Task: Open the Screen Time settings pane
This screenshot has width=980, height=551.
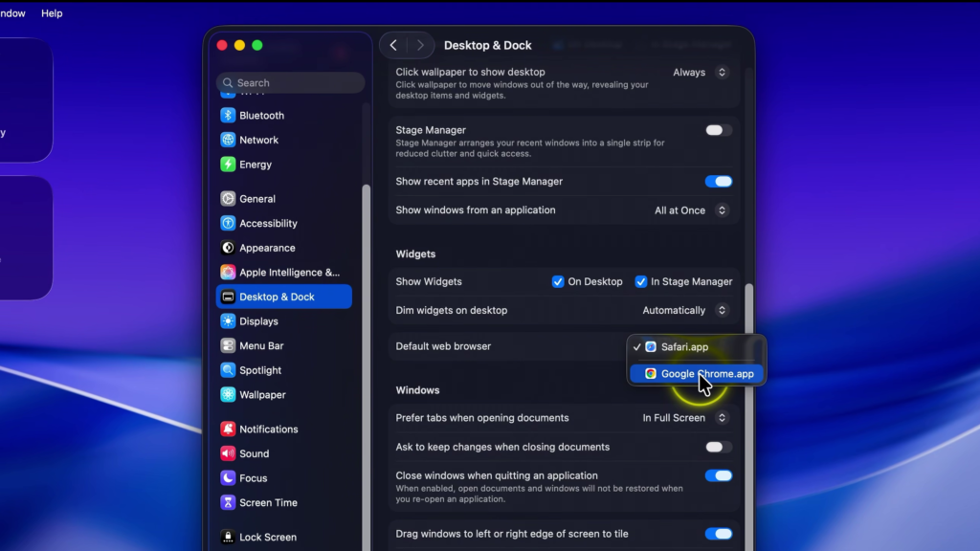Action: pyautogui.click(x=283, y=502)
